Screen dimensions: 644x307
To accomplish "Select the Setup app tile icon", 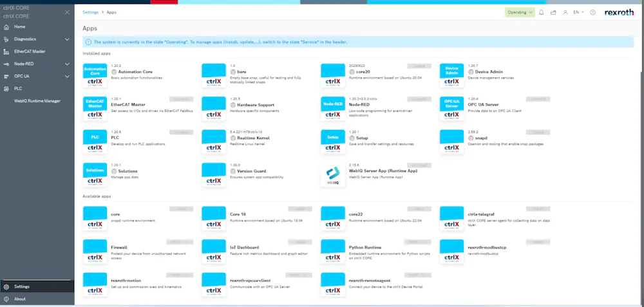I will click(x=333, y=142).
